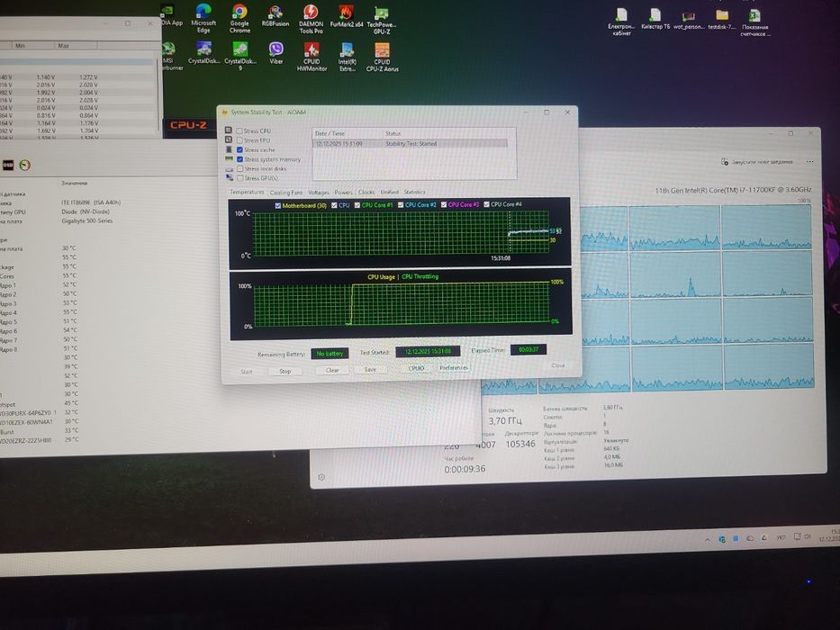Open CrystalDisk 9 desktop shortcut

pyautogui.click(x=240, y=56)
